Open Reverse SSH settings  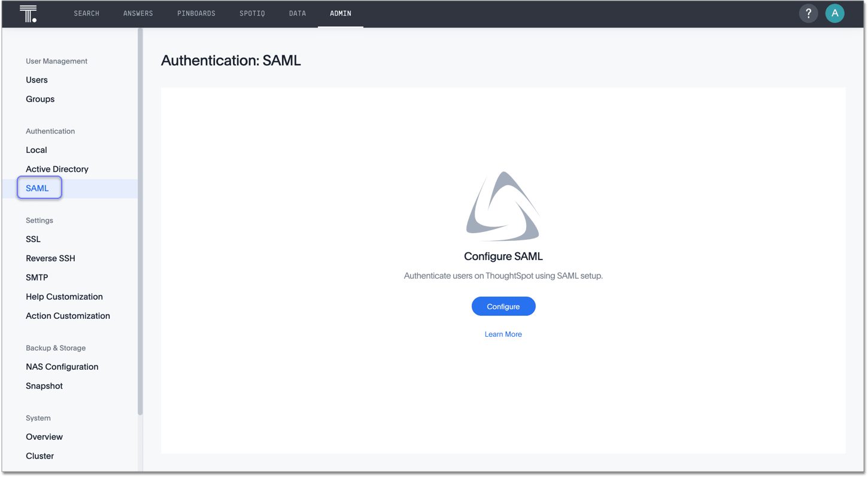pyautogui.click(x=50, y=258)
